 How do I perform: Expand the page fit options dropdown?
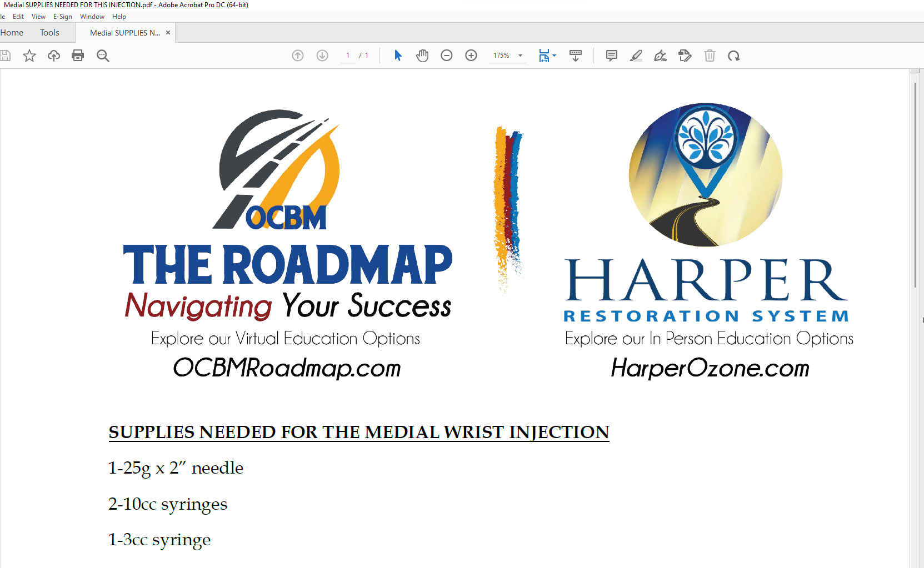[x=553, y=56]
